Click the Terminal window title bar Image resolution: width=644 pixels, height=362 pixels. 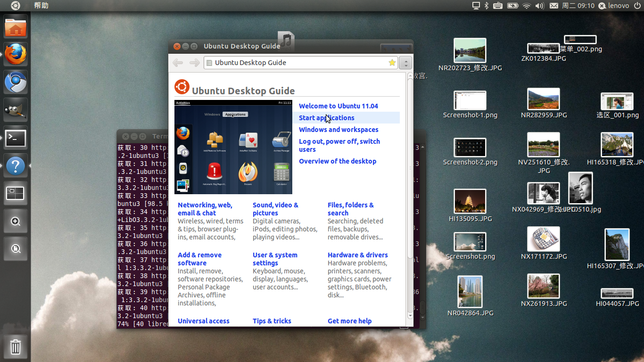point(142,136)
